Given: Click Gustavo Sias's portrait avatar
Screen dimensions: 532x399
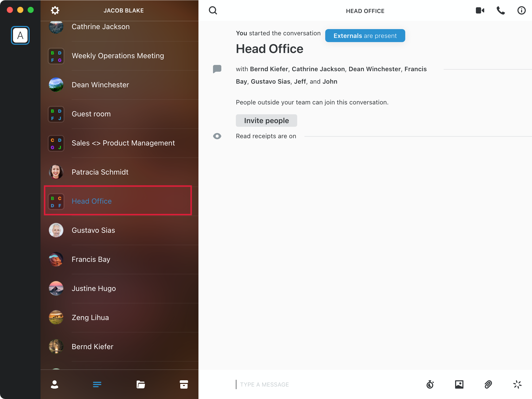Looking at the screenshot, I should tap(56, 230).
